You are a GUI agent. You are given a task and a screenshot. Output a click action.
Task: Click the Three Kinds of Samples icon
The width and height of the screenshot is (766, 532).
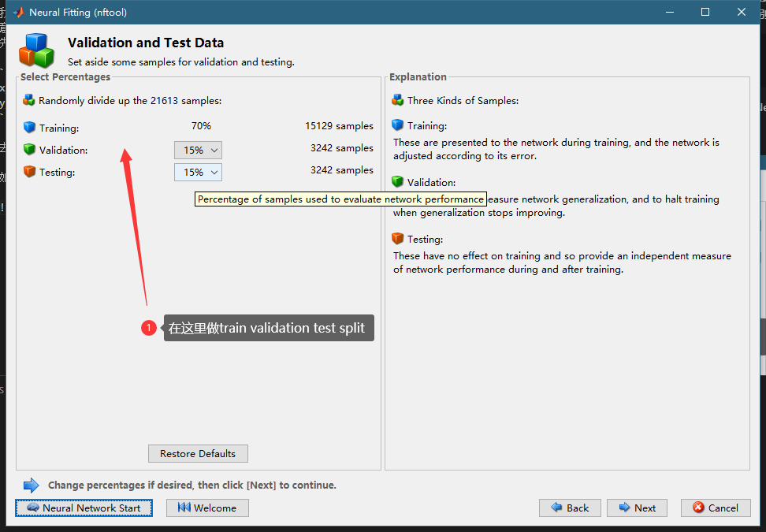pyautogui.click(x=398, y=100)
